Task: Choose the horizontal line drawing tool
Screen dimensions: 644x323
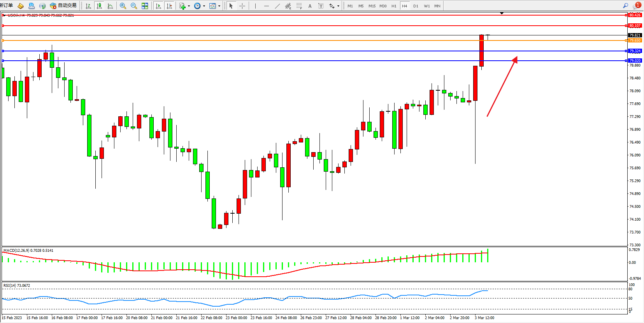Action: pos(266,6)
